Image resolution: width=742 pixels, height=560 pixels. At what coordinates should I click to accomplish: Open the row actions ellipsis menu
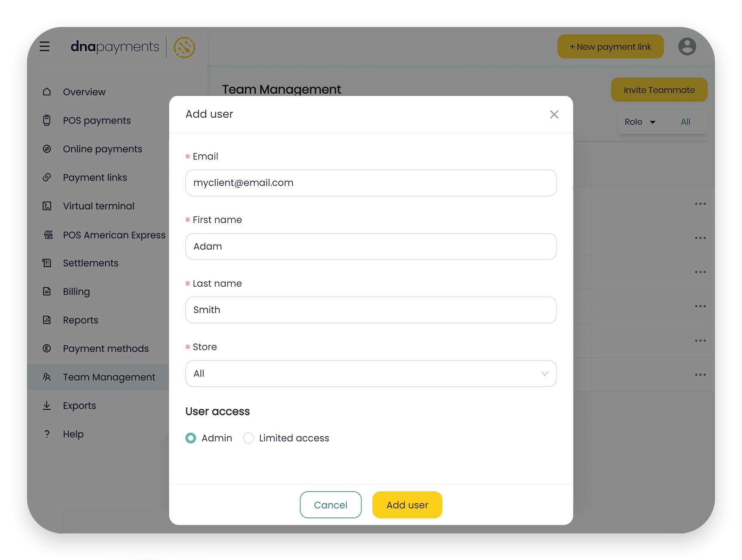700,204
